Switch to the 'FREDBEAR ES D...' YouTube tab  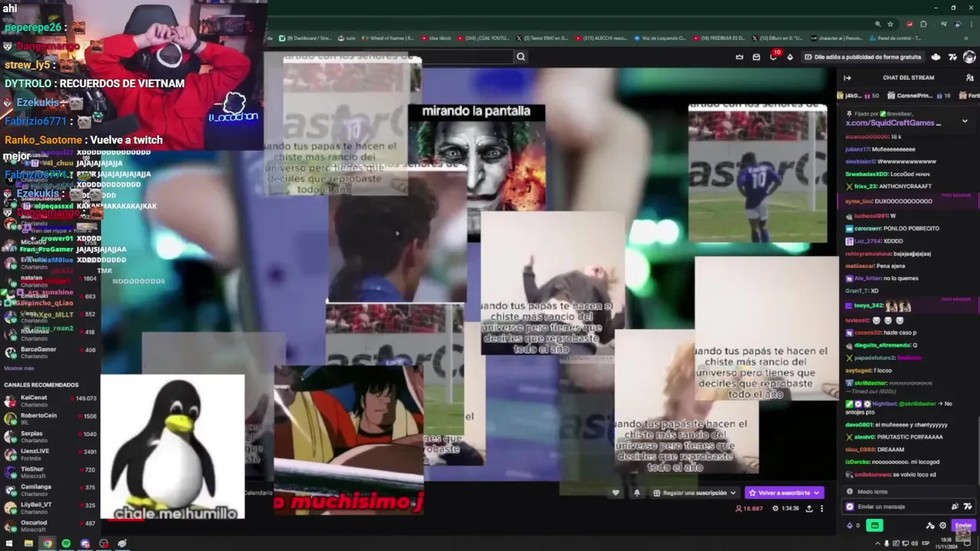click(720, 37)
